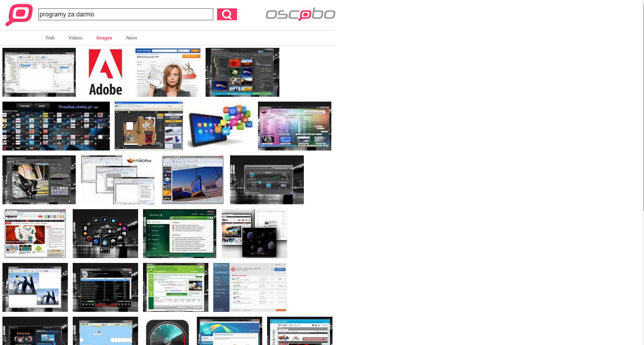Open the Adobe logo image result
Image resolution: width=644 pixels, height=345 pixels.
point(105,72)
